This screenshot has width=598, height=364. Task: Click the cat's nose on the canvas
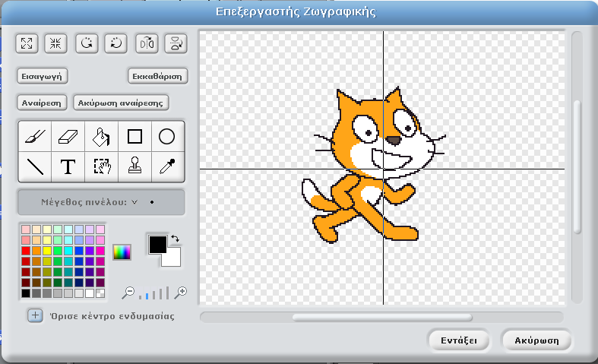pyautogui.click(x=393, y=141)
